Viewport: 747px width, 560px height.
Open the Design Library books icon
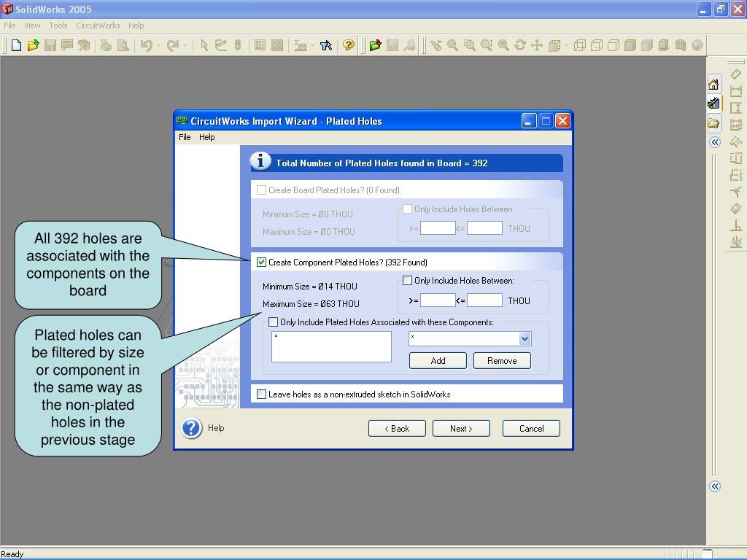713,103
